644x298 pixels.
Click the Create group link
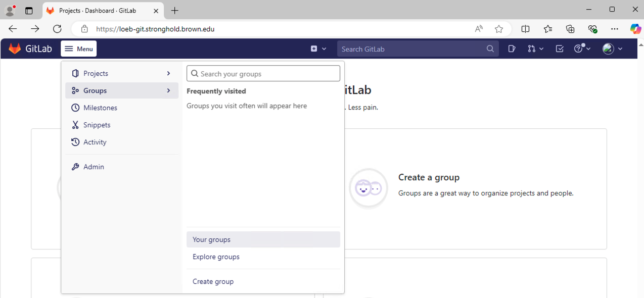pyautogui.click(x=213, y=281)
